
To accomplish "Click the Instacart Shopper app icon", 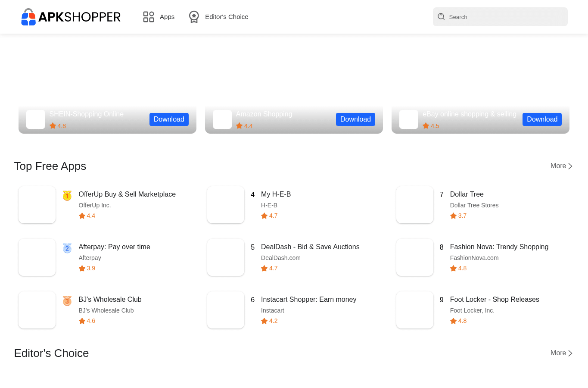I will (x=226, y=310).
